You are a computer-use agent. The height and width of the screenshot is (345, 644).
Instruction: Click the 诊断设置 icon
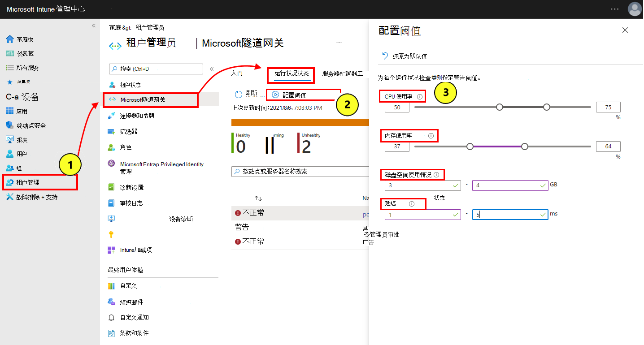tap(111, 187)
